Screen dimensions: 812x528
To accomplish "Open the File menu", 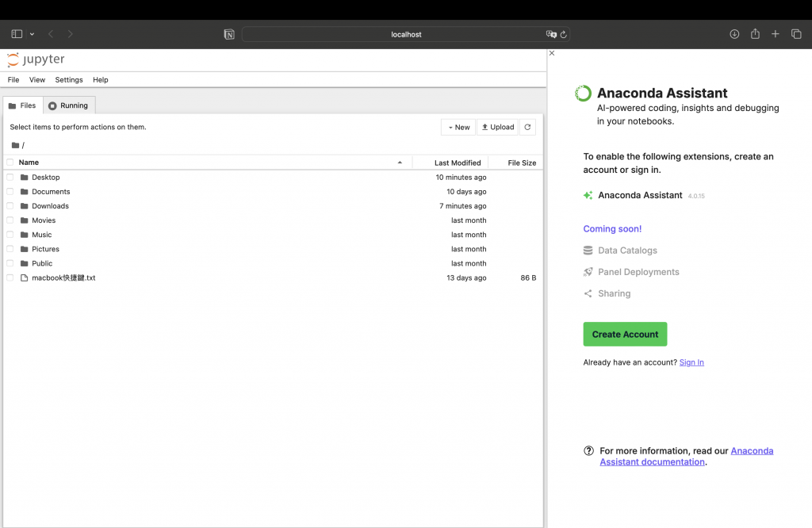I will pyautogui.click(x=13, y=80).
